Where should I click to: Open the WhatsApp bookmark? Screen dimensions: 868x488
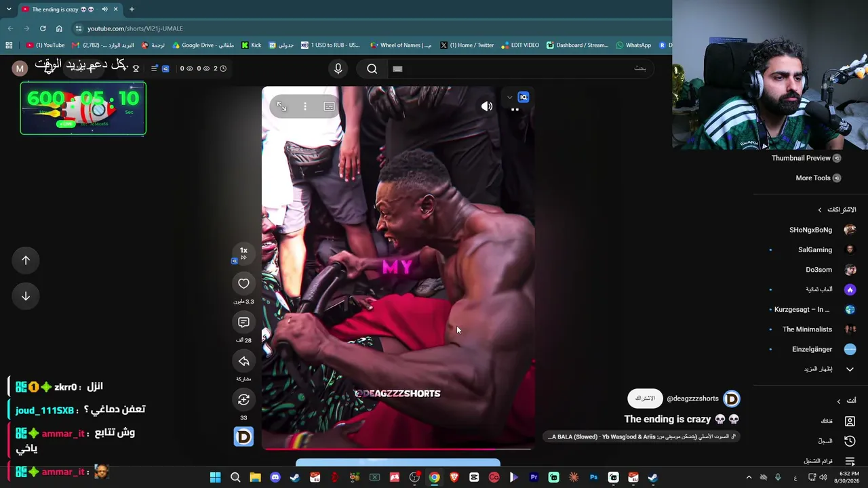(633, 45)
